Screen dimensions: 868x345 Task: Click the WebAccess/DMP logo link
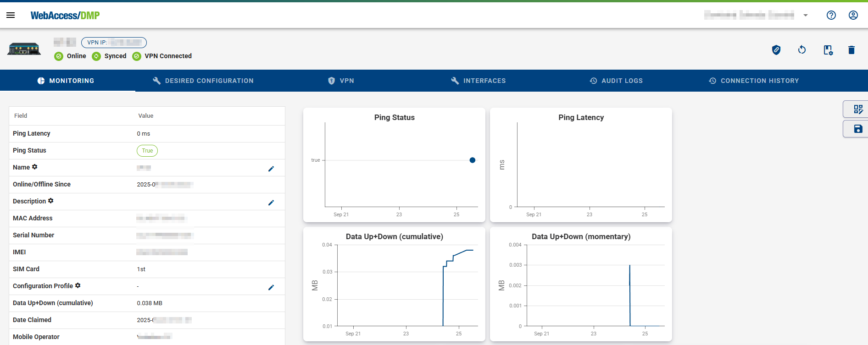pos(65,16)
